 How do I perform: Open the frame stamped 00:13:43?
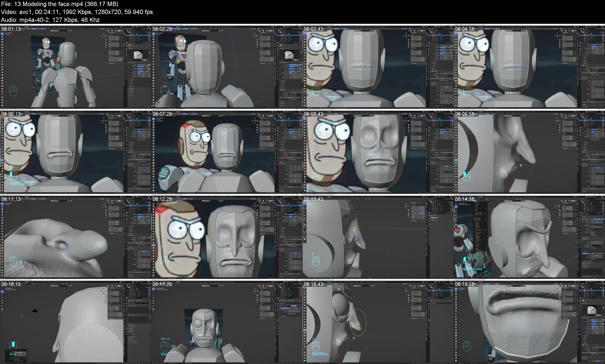click(378, 236)
